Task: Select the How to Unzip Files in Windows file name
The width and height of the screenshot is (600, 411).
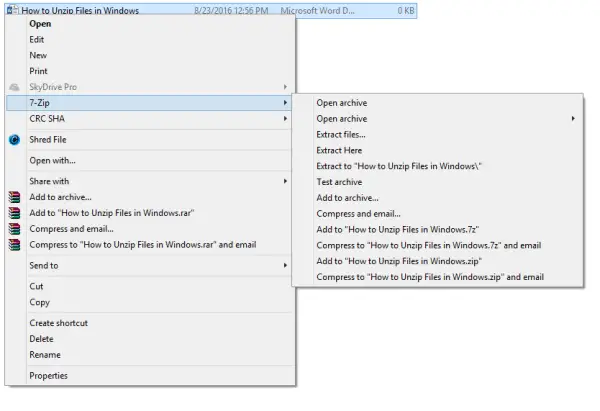Action: pos(80,11)
